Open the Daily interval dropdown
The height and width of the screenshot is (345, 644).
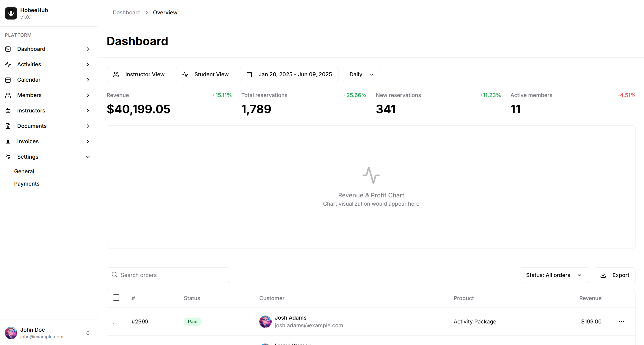click(362, 74)
